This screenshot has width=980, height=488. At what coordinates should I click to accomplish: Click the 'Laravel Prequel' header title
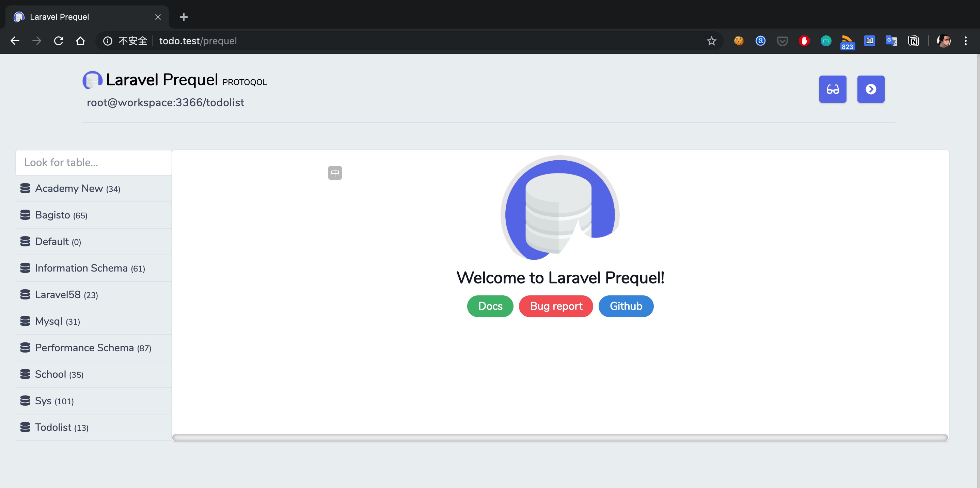coord(162,80)
